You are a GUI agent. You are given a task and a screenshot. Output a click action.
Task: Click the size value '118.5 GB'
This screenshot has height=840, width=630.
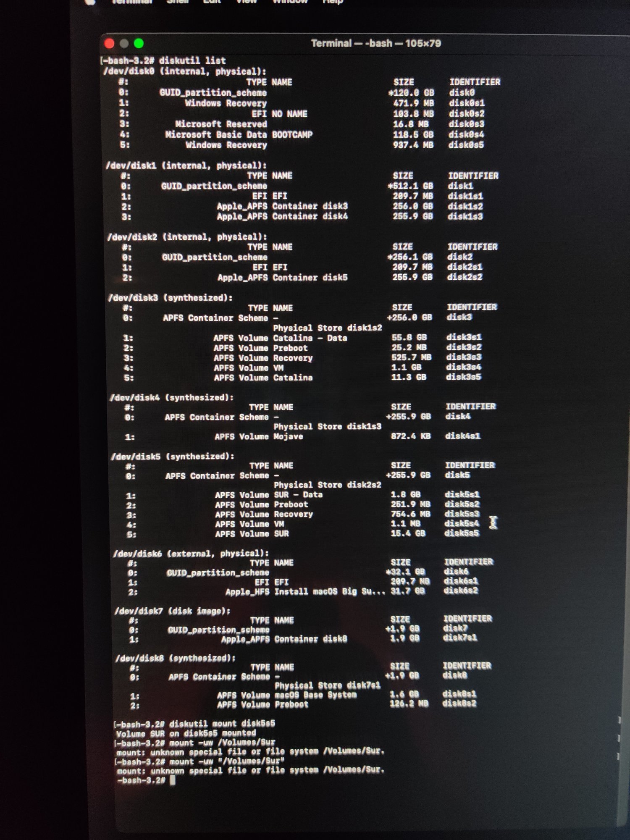tap(413, 134)
